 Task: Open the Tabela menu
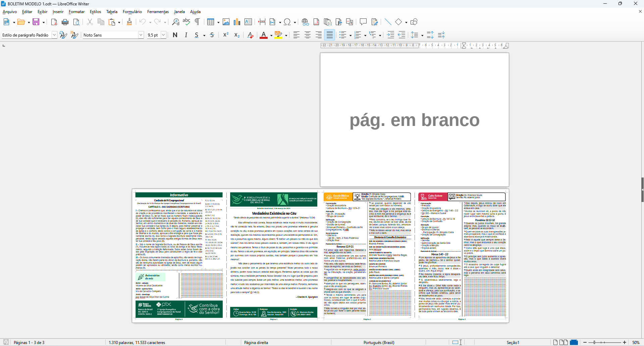coord(112,12)
